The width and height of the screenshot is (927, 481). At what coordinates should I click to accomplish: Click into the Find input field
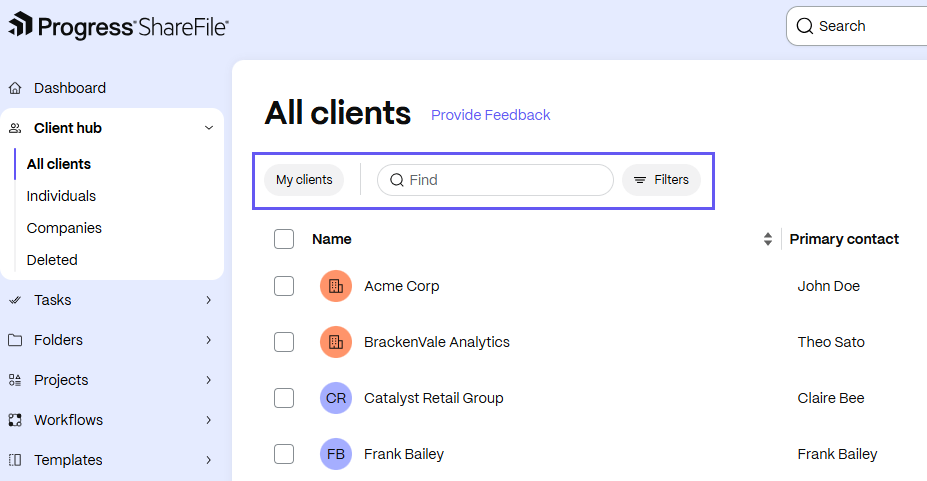(495, 180)
